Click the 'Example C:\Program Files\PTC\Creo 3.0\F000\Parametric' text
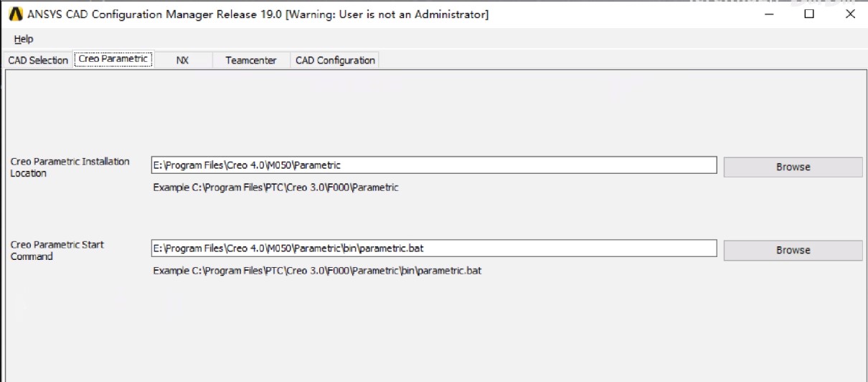This screenshot has height=382, width=868. [275, 187]
